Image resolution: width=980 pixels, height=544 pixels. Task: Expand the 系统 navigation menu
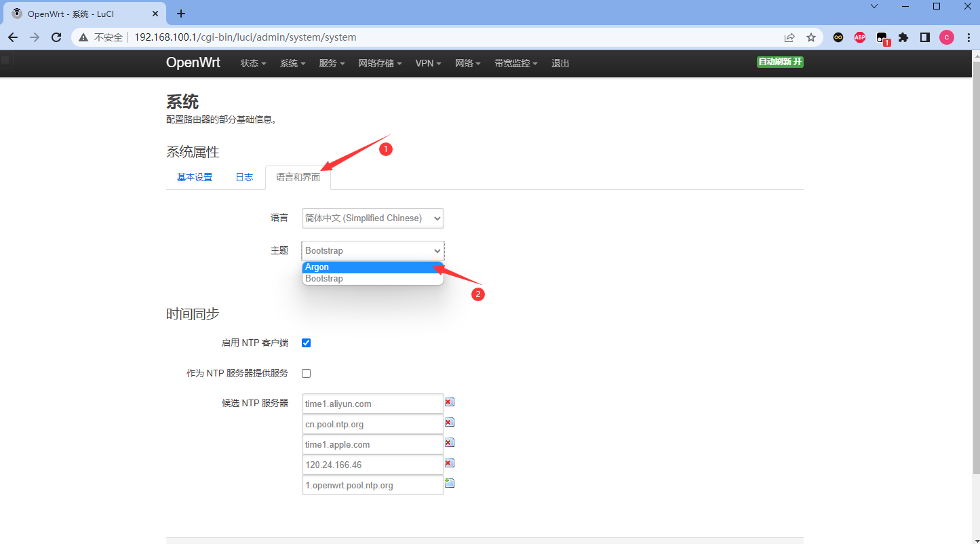click(293, 63)
